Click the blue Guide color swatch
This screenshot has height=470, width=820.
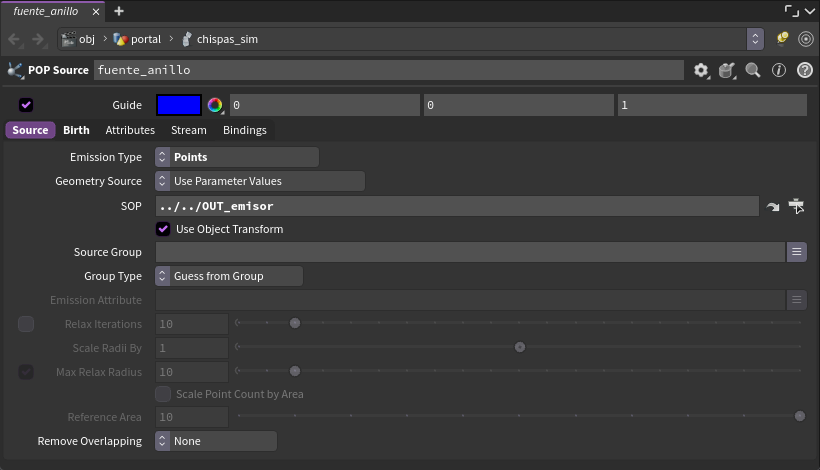click(x=179, y=105)
